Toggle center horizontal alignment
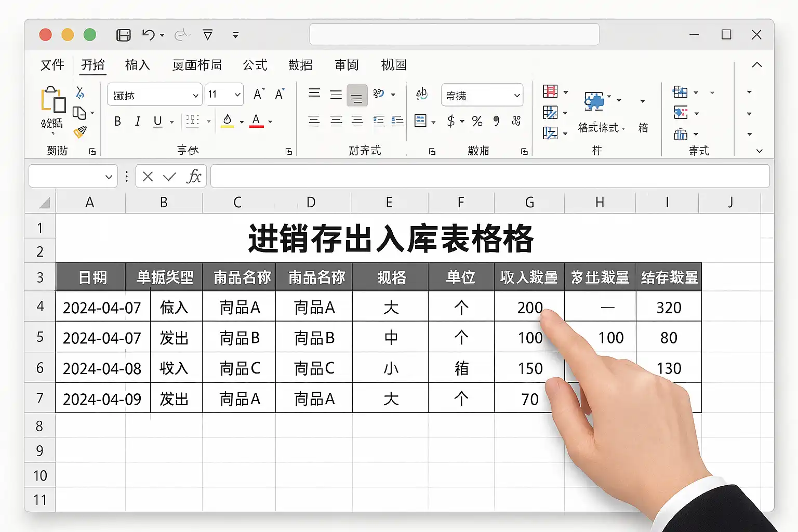Viewport: 798px width, 532px height. click(x=336, y=122)
